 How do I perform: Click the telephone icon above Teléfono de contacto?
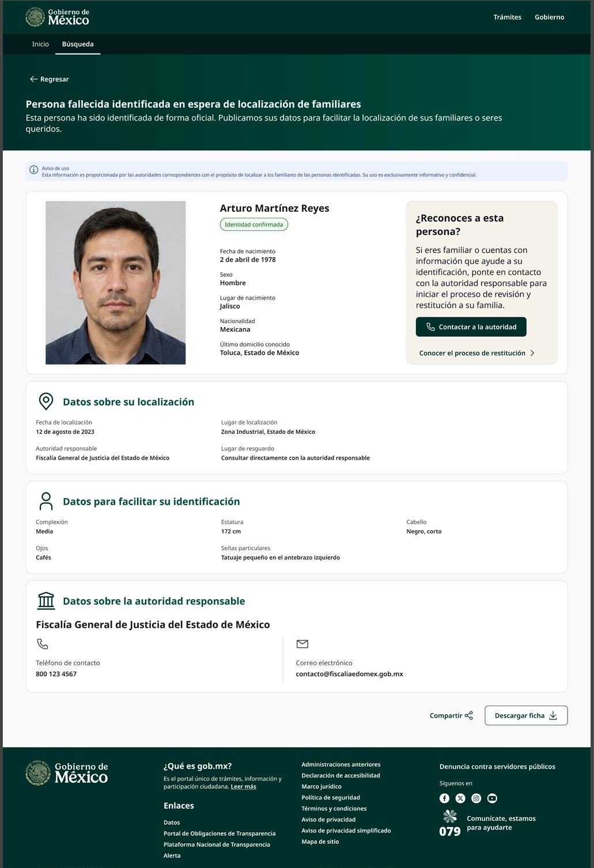coord(43,644)
